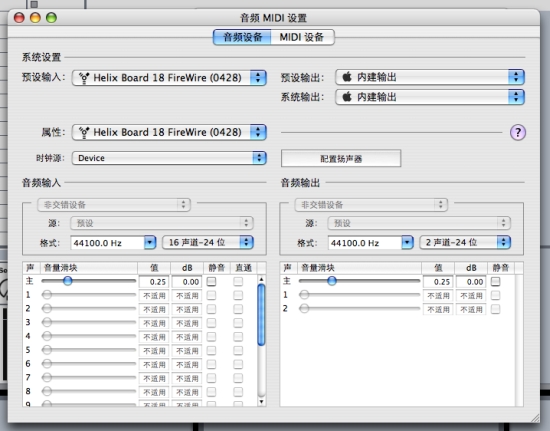Open the 预设输入 Helix Board dropdown

[169, 78]
